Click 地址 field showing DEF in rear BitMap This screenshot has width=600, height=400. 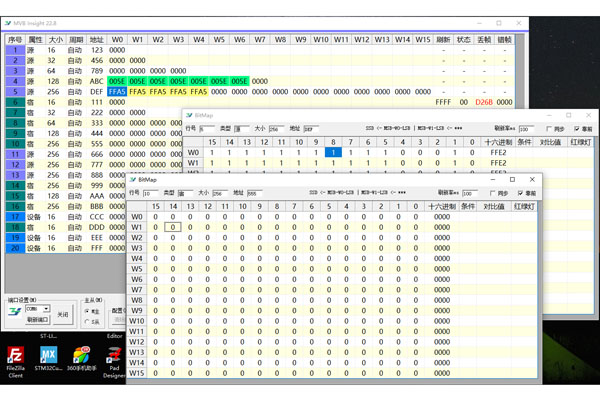pyautogui.click(x=311, y=129)
